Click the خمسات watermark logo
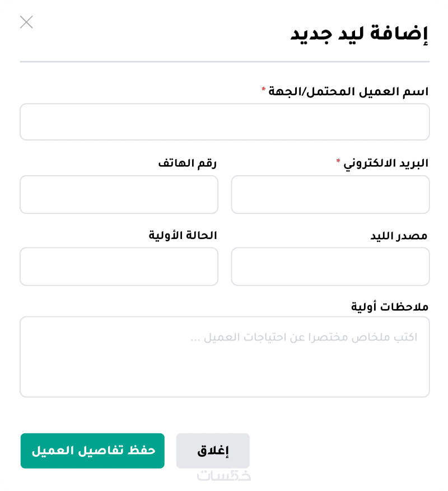The width and height of the screenshot is (448, 491). (223, 476)
